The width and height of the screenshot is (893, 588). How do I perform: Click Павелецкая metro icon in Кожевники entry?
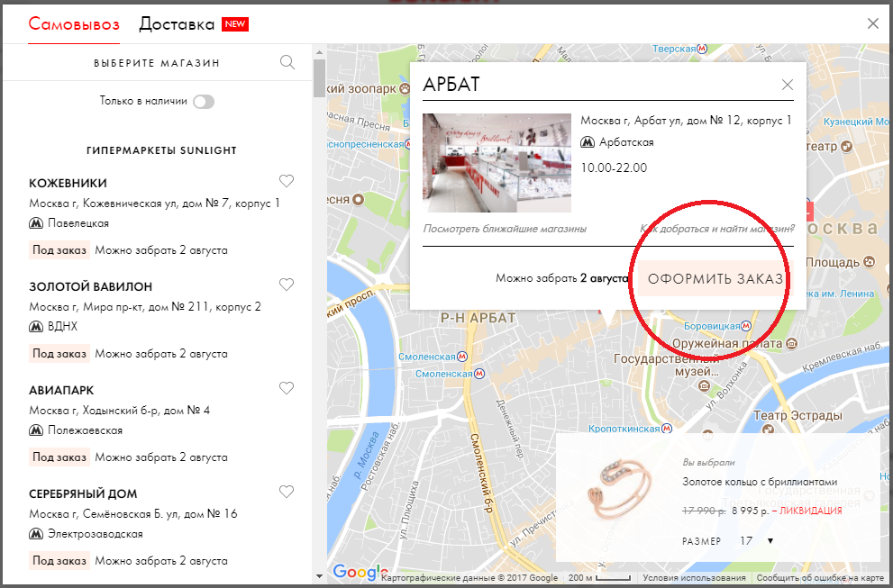tap(36, 223)
